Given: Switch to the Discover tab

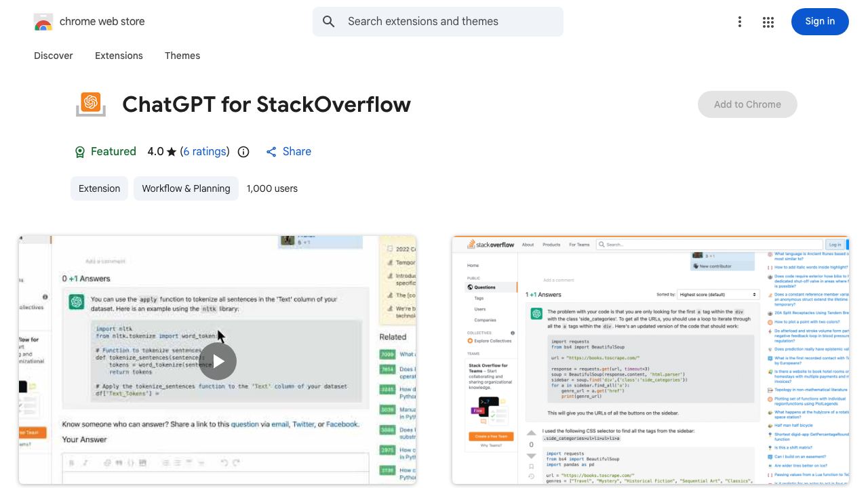Looking at the screenshot, I should pyautogui.click(x=54, y=56).
